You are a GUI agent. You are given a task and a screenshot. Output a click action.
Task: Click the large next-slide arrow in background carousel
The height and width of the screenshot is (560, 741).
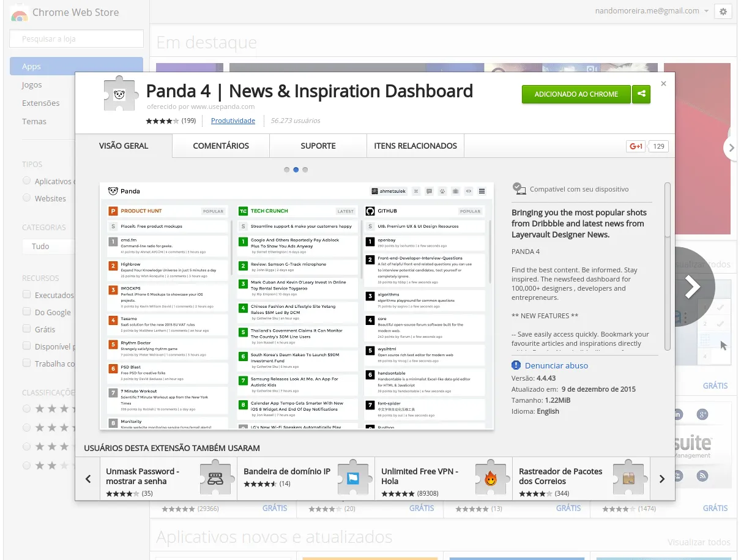click(x=693, y=286)
